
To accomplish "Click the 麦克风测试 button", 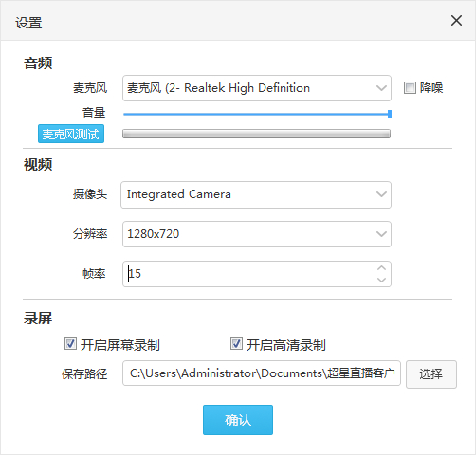I will point(71,134).
